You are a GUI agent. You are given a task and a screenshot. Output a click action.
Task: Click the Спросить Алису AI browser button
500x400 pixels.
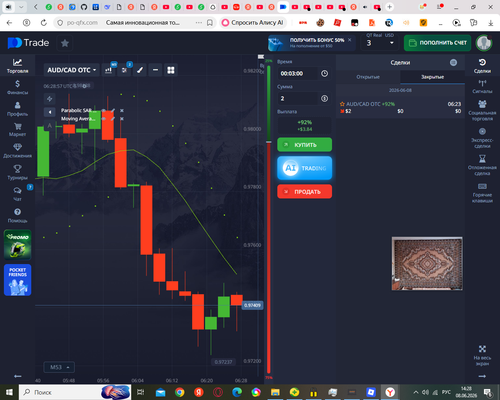click(253, 22)
